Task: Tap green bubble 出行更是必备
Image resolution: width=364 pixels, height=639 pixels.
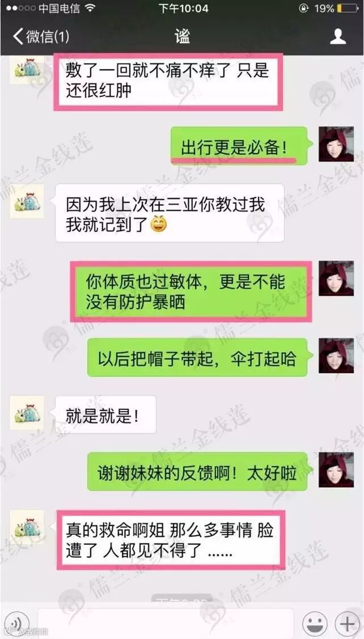Action: tap(239, 146)
